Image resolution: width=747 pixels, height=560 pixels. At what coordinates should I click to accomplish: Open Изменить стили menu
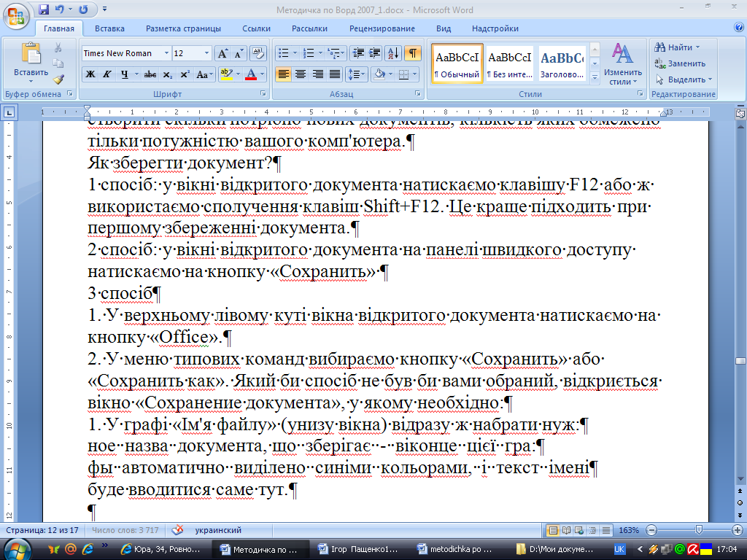click(x=623, y=64)
